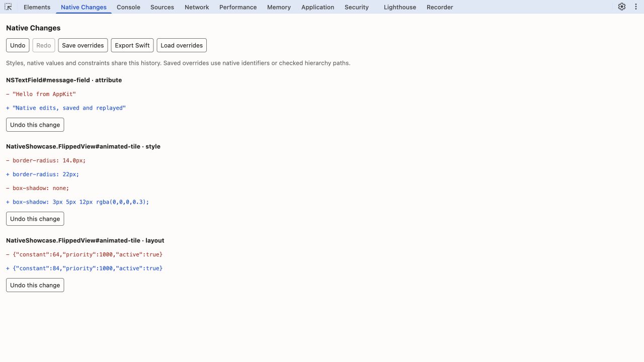Open the Memory tab
Image resolution: width=644 pixels, height=362 pixels.
pyautogui.click(x=279, y=7)
